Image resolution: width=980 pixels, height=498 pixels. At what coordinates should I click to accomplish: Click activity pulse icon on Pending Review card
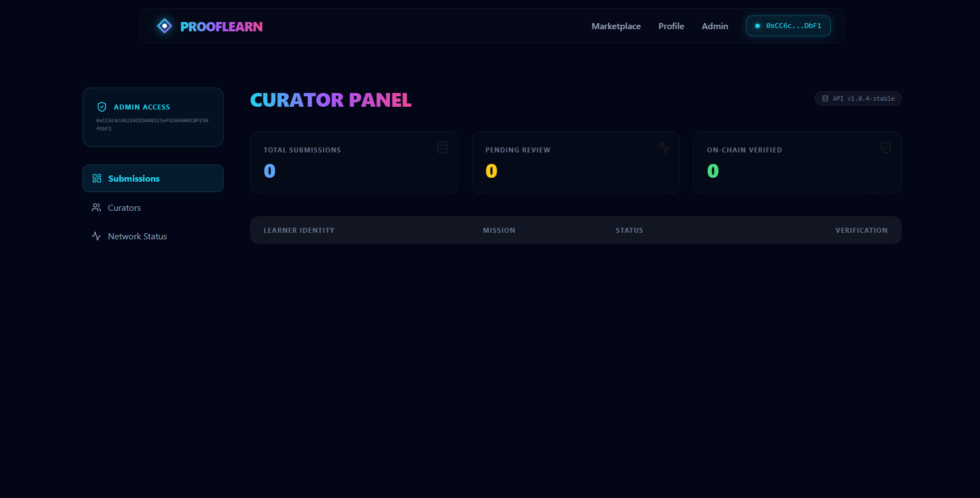click(664, 147)
